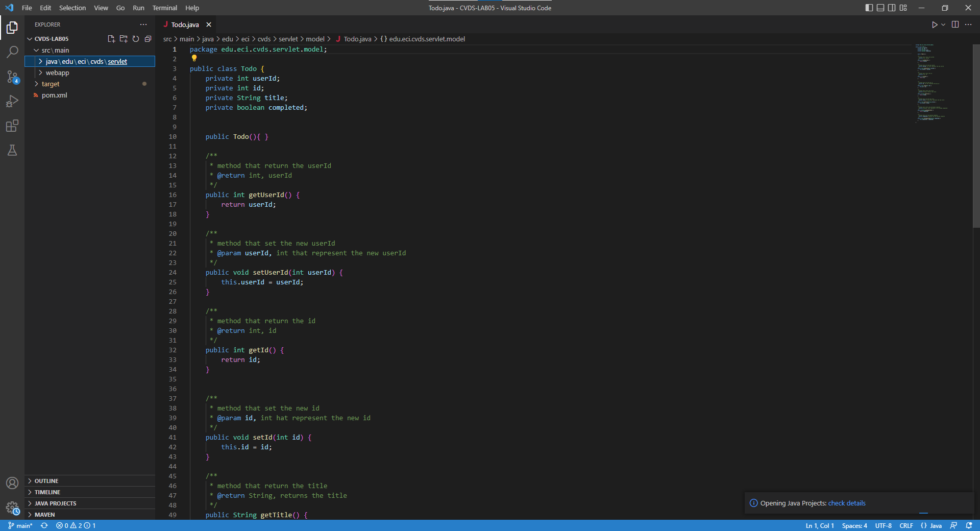Open the Search view icon
The image size is (980, 531).
[x=12, y=52]
